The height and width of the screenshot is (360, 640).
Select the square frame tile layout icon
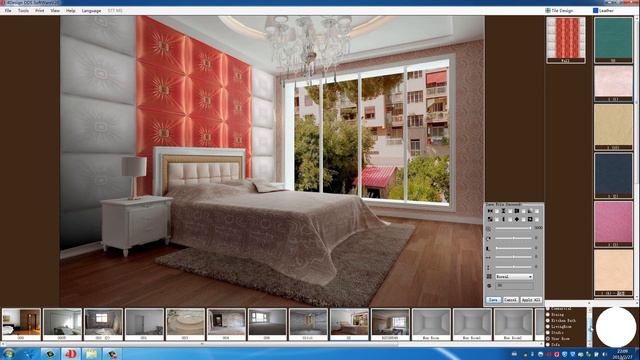click(x=530, y=219)
